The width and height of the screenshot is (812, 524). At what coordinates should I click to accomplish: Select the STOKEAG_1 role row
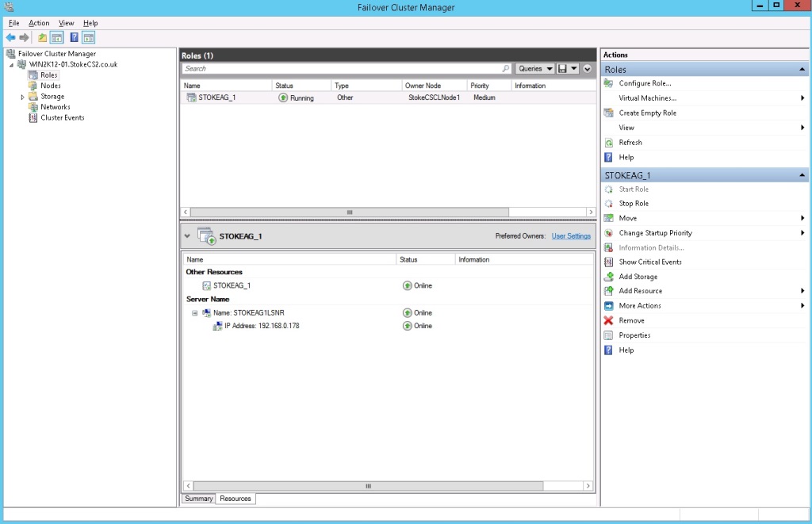[x=216, y=98]
